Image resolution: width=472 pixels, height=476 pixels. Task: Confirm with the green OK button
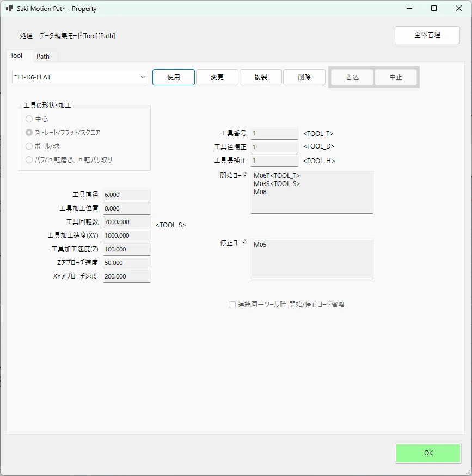pyautogui.click(x=428, y=453)
